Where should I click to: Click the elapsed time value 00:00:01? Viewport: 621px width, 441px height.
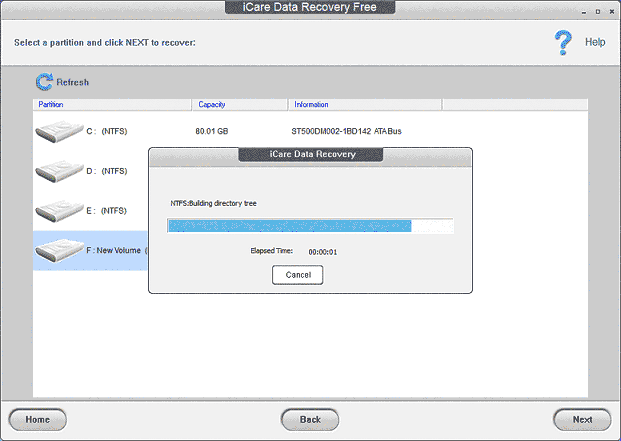(323, 252)
